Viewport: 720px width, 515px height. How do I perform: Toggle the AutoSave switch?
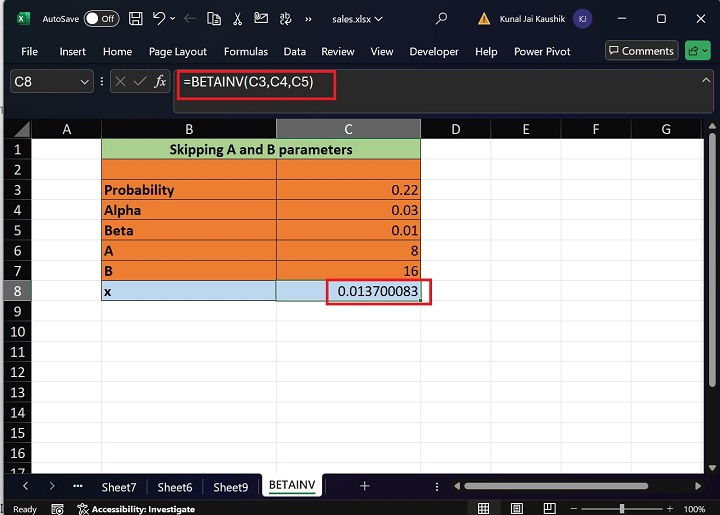(x=100, y=18)
